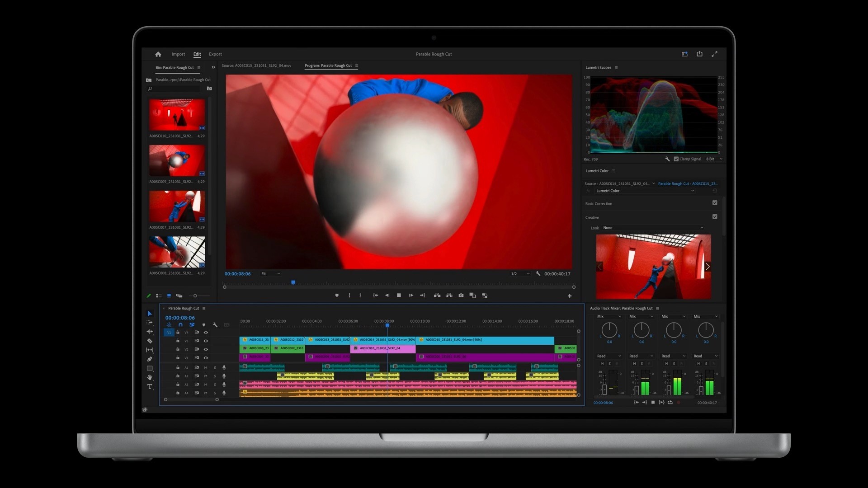Viewport: 868px width, 488px height.
Task: Toggle the Clamp Signal checkbox
Action: (676, 159)
